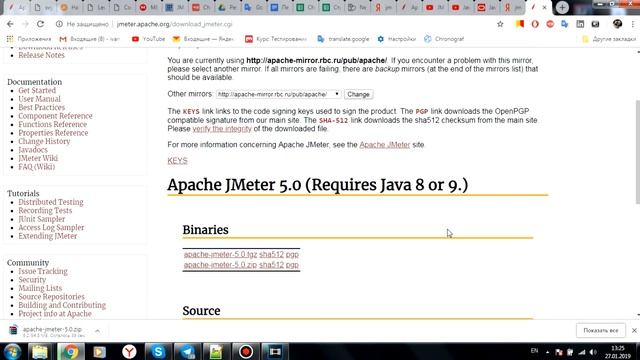The height and width of the screenshot is (360, 640).
Task: Open Mailing Lists community link
Action: (x=40, y=289)
